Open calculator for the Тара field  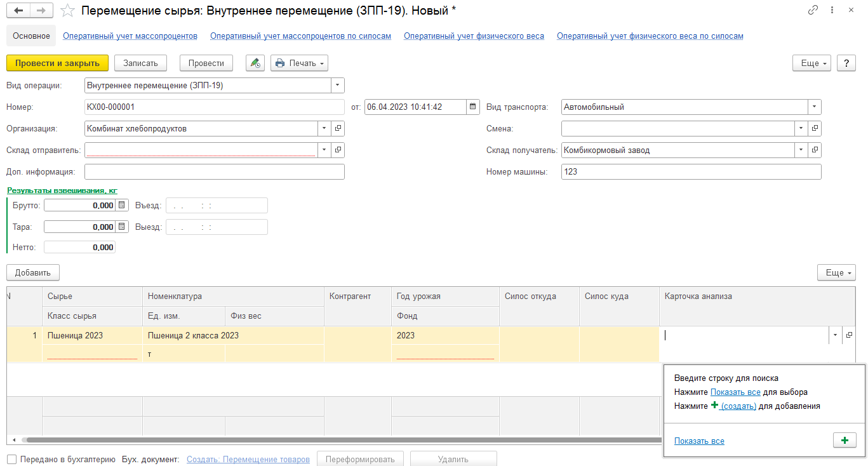tap(122, 227)
